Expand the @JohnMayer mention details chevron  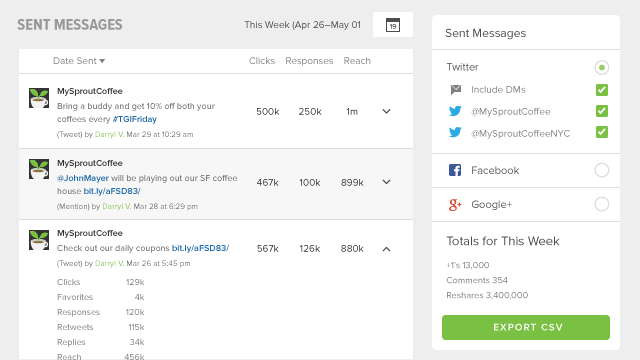click(387, 182)
